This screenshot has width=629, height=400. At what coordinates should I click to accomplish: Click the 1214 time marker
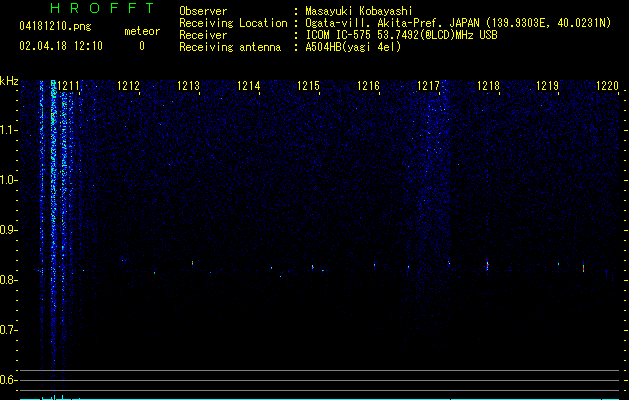coord(248,86)
